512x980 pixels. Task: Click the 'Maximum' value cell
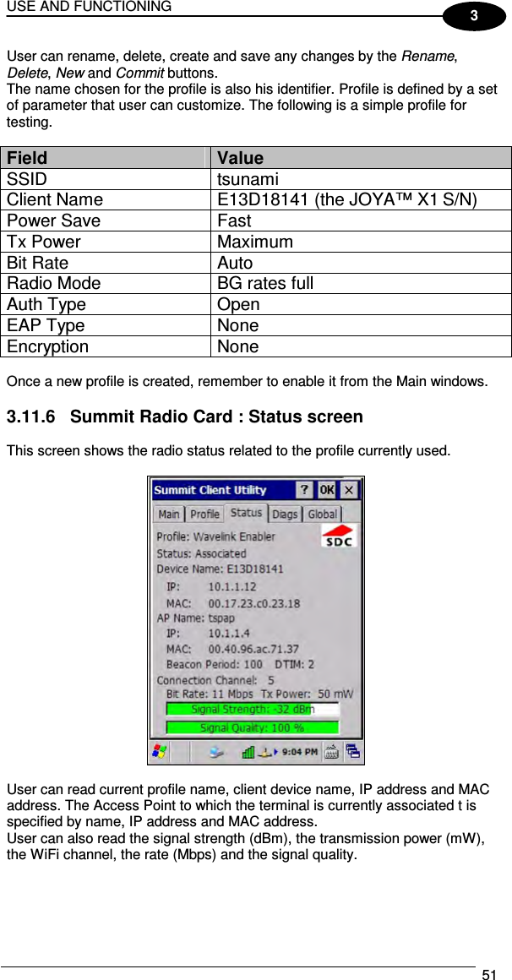point(361,242)
